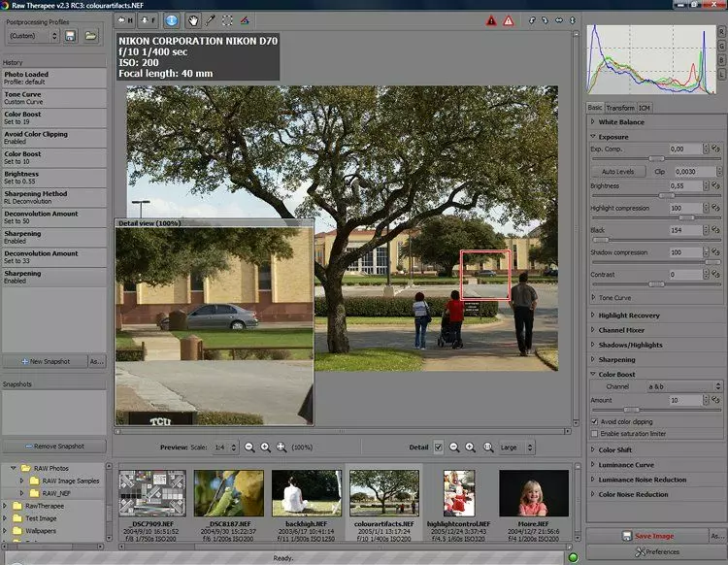Save the current postprocessing profile
The image size is (728, 565).
(71, 36)
